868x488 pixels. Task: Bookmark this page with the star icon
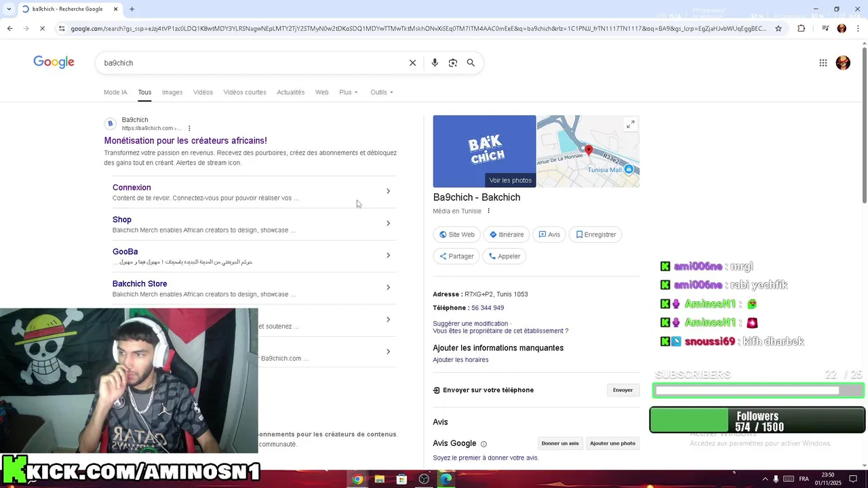point(778,28)
